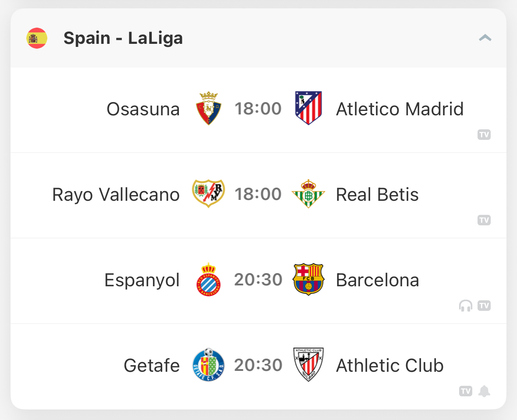Click the Rayo Vallecano club crest
The image size is (517, 420).
click(208, 193)
